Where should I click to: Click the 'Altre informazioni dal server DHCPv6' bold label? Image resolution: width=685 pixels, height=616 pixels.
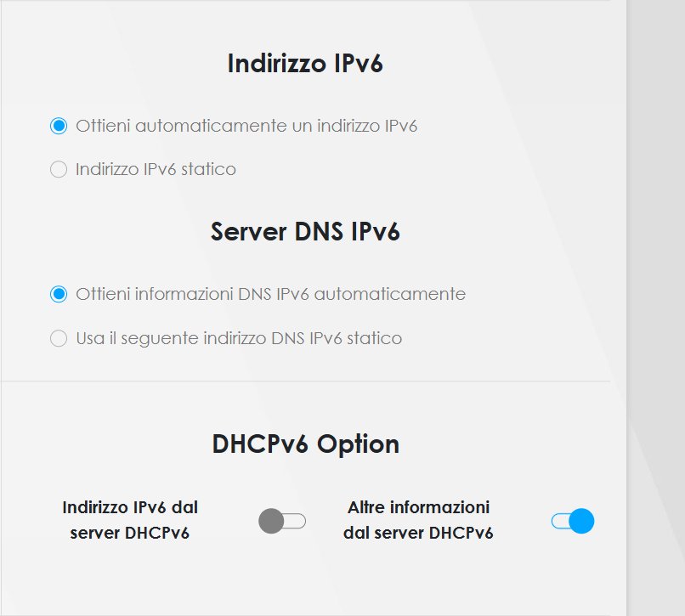(x=418, y=520)
